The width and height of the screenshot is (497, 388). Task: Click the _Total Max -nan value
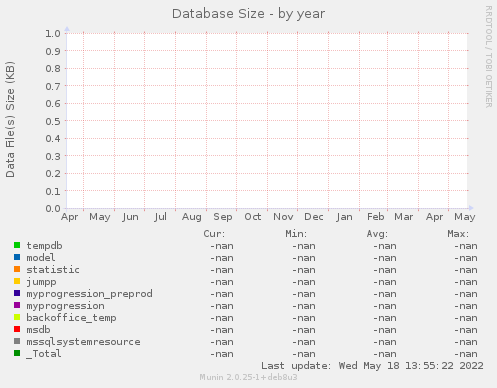(x=466, y=354)
